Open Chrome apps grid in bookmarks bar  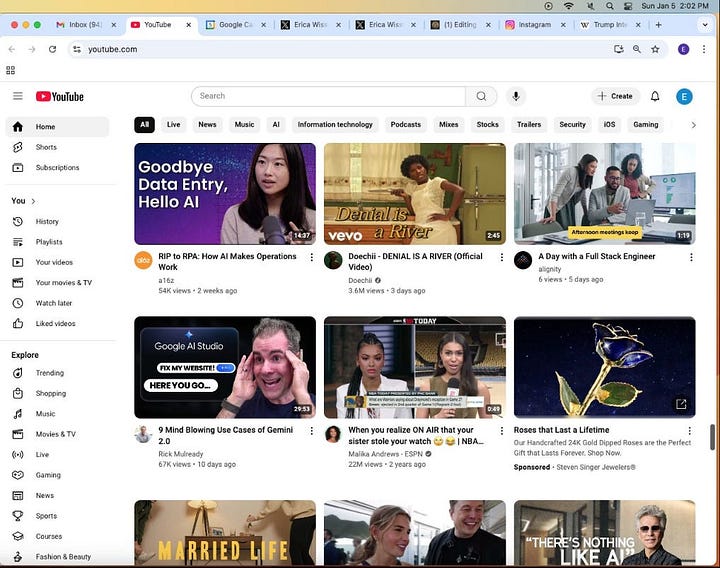pyautogui.click(x=11, y=70)
